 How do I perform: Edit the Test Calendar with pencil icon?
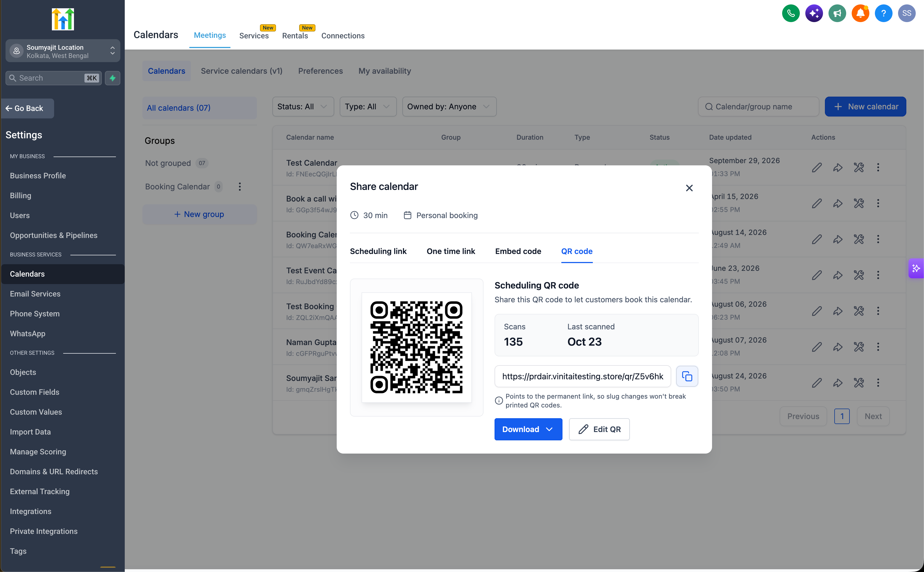coord(817,167)
